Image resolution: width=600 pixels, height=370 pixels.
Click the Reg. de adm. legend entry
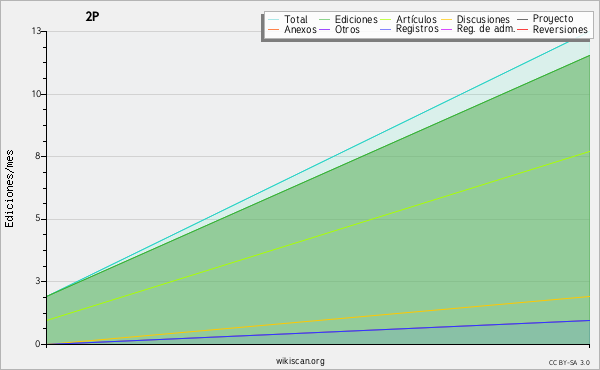478,29
